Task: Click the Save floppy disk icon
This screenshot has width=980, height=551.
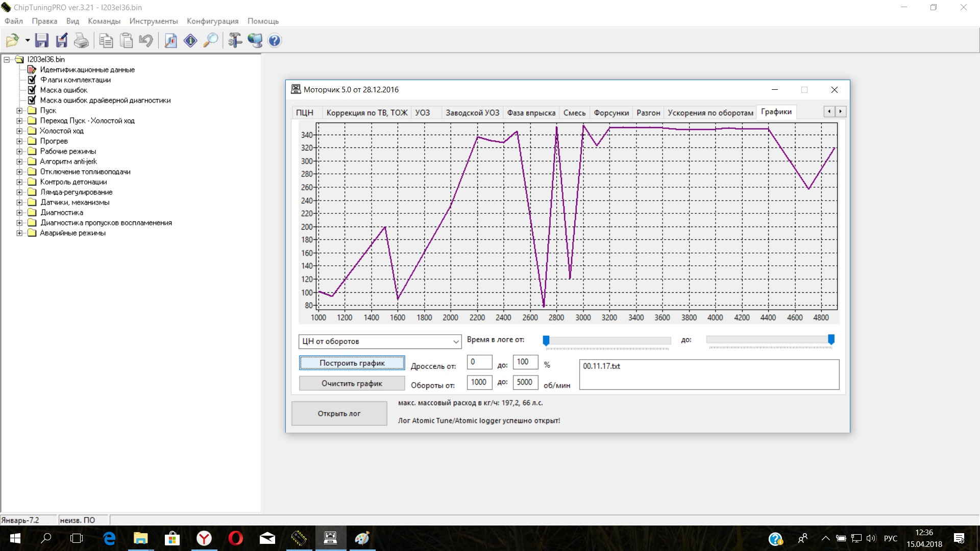Action: click(x=42, y=40)
